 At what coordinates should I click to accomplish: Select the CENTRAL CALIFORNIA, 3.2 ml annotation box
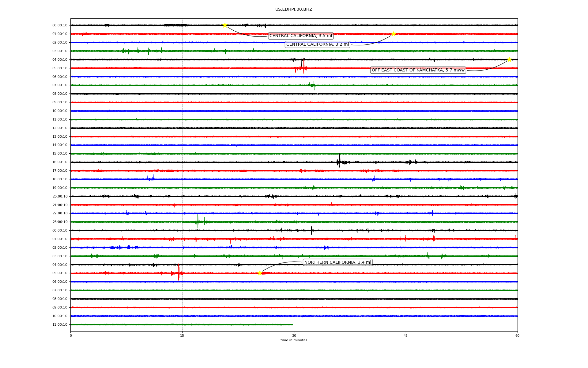[x=317, y=44]
